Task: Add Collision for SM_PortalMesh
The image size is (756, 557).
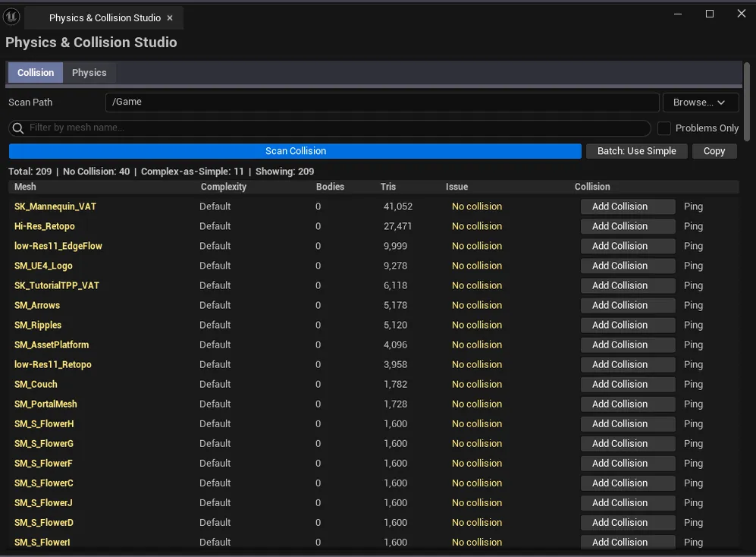Action: point(628,404)
